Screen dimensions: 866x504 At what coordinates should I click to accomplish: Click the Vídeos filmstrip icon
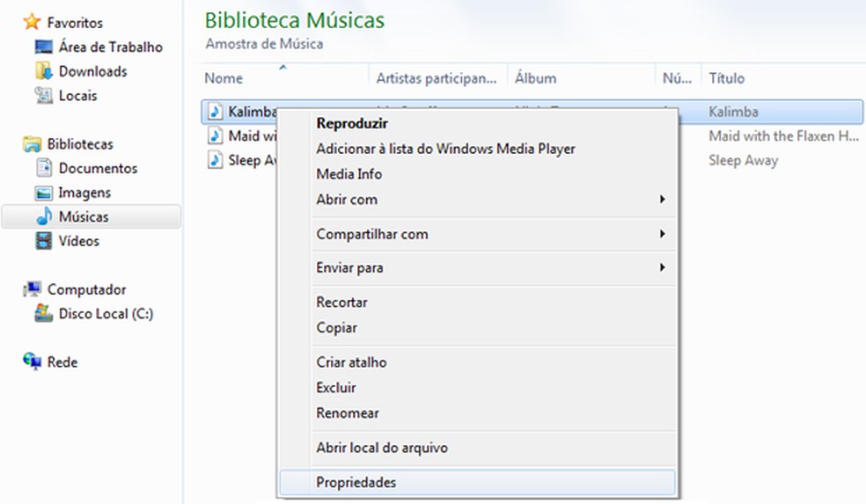(44, 241)
